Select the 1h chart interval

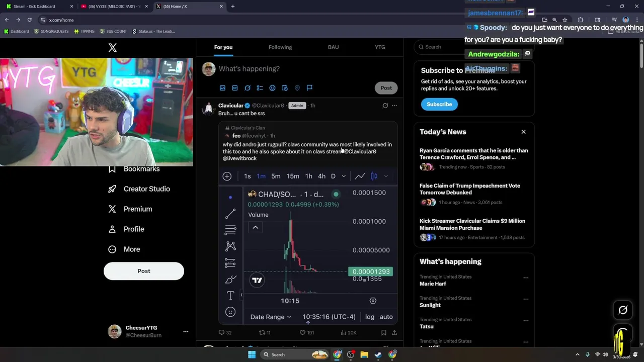(x=308, y=176)
